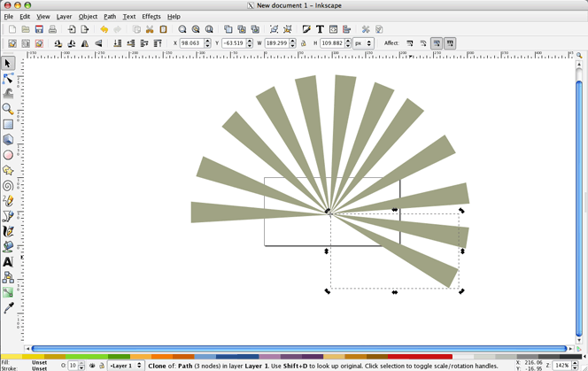
Task: Select the Star and polygon tool
Action: tap(8, 170)
